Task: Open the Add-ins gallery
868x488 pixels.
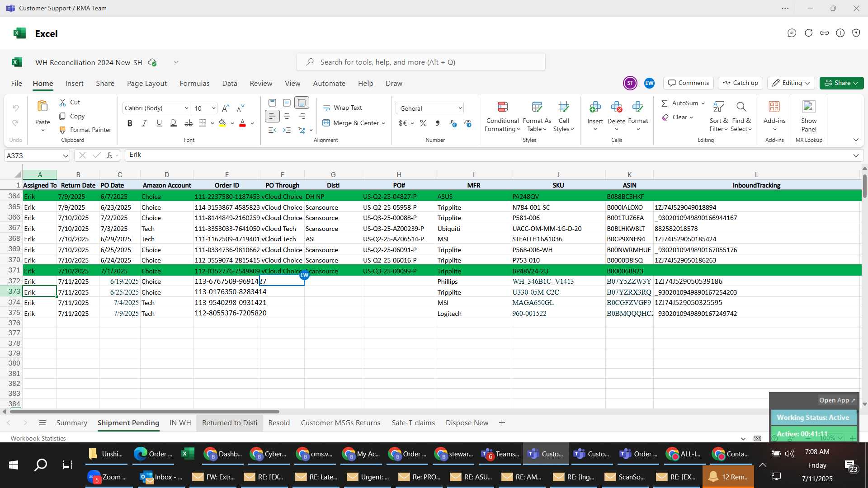Action: point(774,116)
